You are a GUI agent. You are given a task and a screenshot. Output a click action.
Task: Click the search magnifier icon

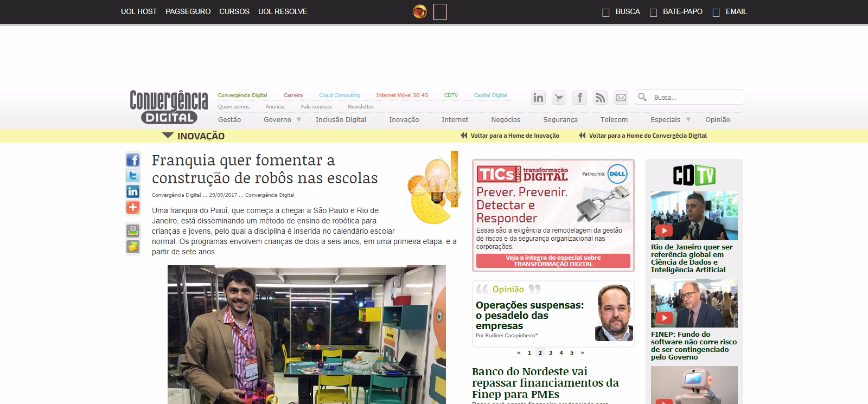pyautogui.click(x=642, y=97)
